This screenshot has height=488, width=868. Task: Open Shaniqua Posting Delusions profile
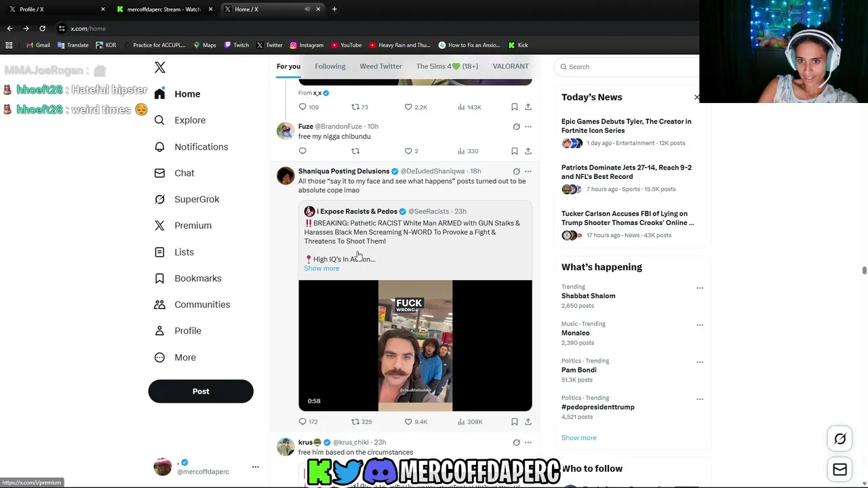(x=344, y=171)
